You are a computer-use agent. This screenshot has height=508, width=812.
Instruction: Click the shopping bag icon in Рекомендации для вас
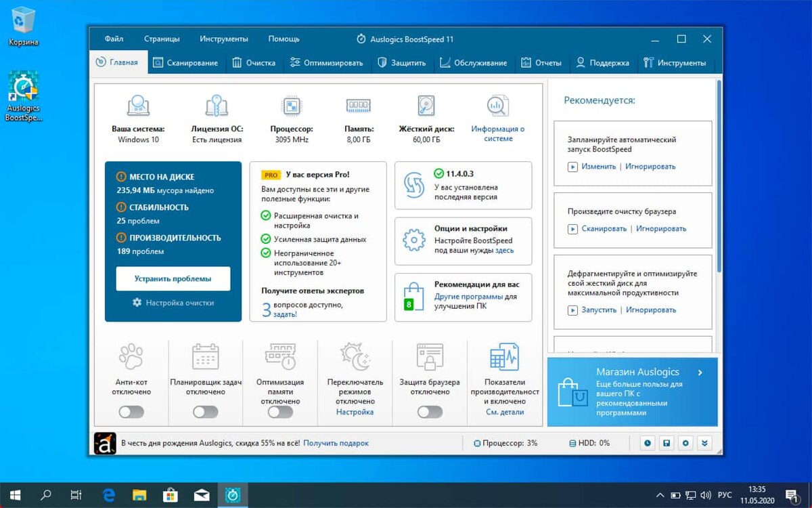(x=413, y=297)
